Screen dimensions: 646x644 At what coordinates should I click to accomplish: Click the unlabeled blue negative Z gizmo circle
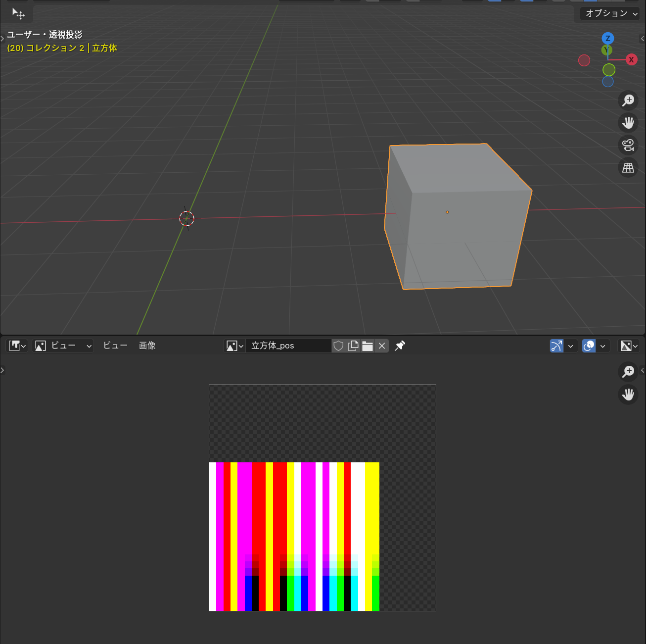tap(608, 82)
